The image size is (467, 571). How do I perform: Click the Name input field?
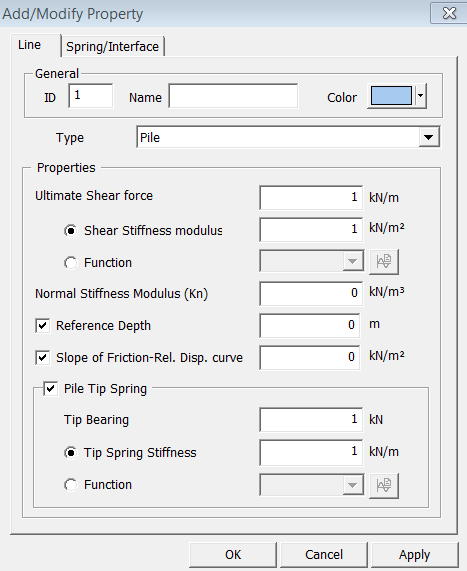tap(233, 96)
